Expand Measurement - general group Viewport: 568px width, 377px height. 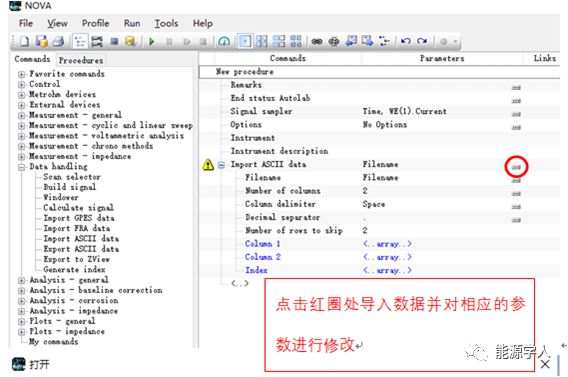pyautogui.click(x=22, y=116)
